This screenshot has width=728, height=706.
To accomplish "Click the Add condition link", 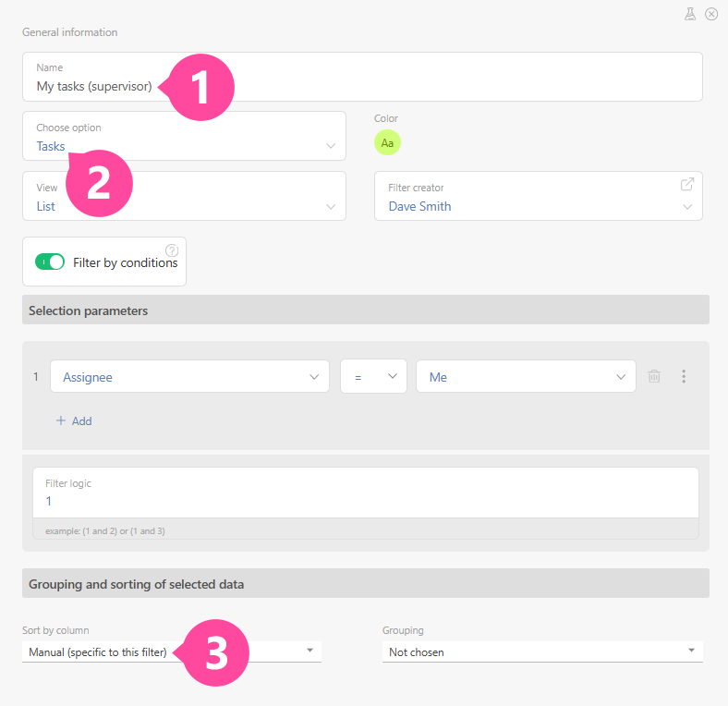I will [81, 420].
